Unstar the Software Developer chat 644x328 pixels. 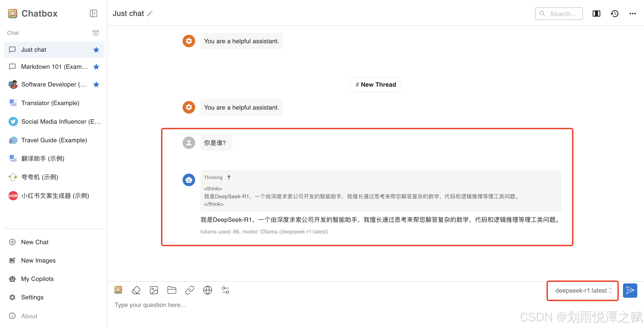tap(96, 84)
